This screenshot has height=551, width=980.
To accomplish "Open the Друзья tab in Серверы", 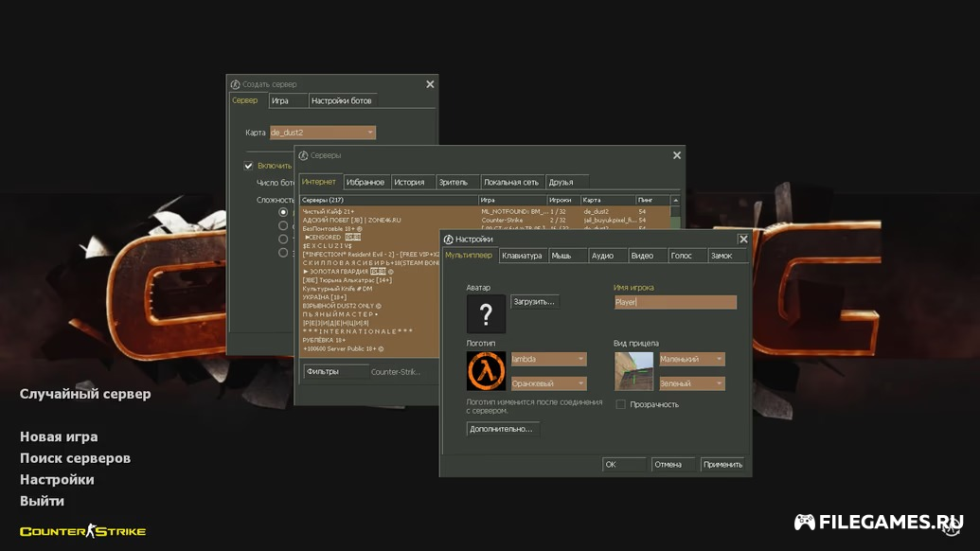I will 566,183.
